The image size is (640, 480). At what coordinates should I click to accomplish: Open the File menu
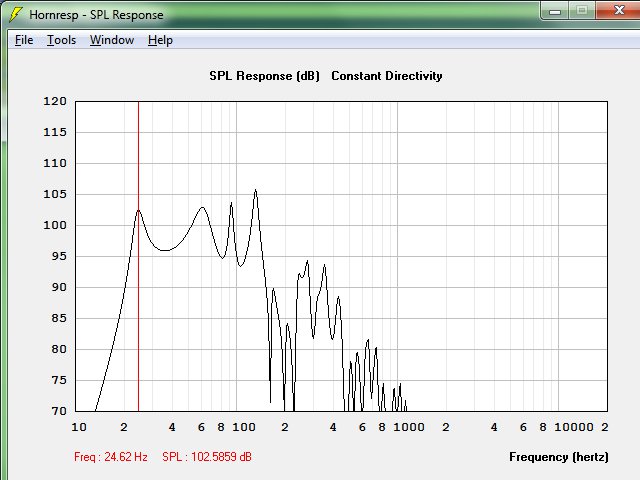pyautogui.click(x=24, y=40)
